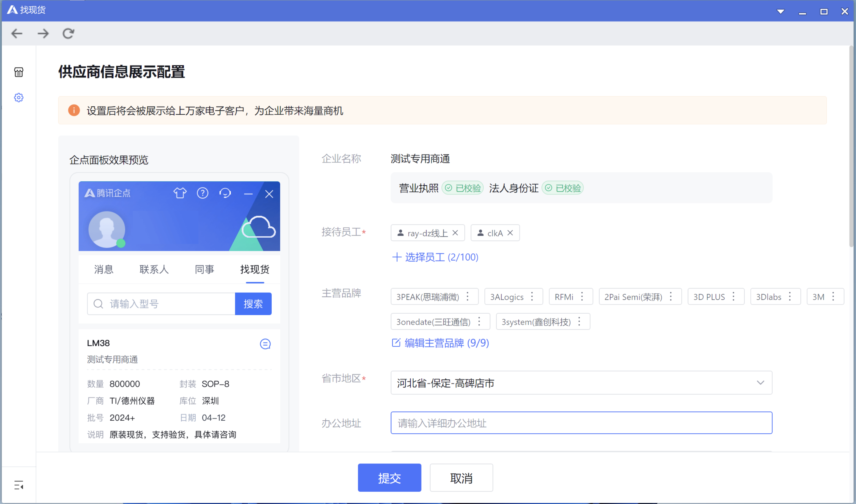Switch to 消息 tab in preview
Viewport: 856px width, 504px height.
click(104, 269)
